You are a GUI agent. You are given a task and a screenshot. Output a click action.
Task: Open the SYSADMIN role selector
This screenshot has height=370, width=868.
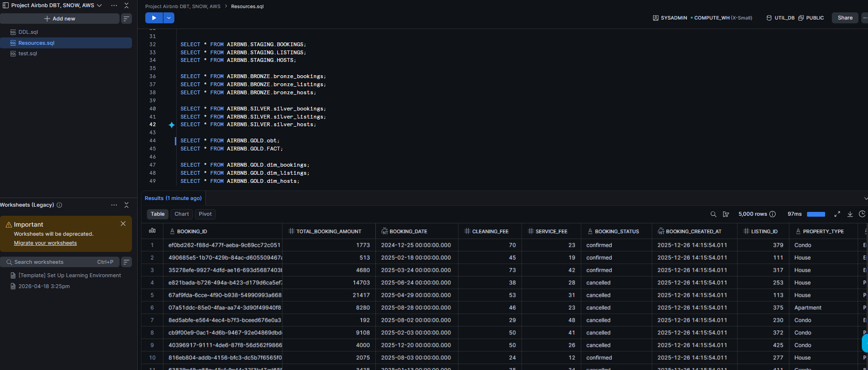point(670,18)
